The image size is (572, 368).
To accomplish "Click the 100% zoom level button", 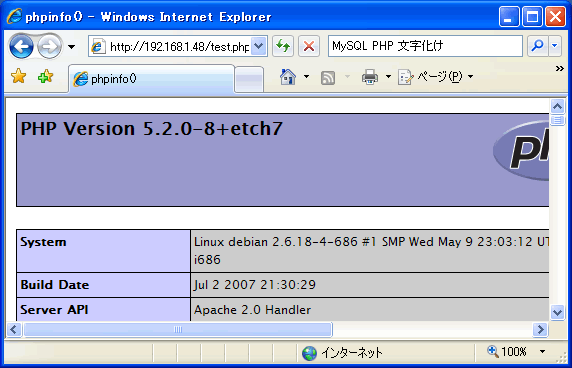I will [507, 352].
